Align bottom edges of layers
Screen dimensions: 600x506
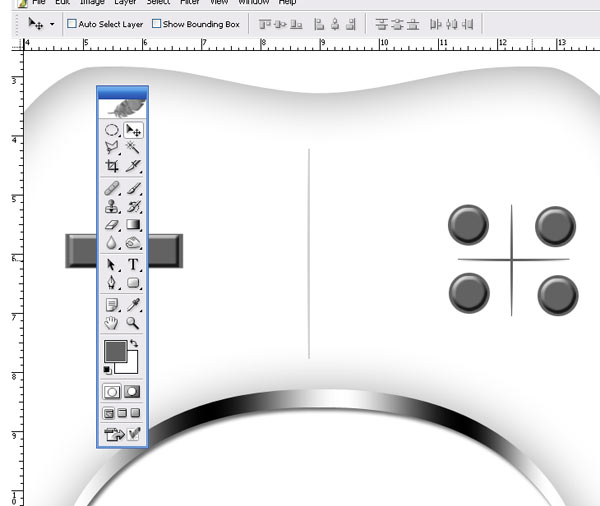pos(296,24)
